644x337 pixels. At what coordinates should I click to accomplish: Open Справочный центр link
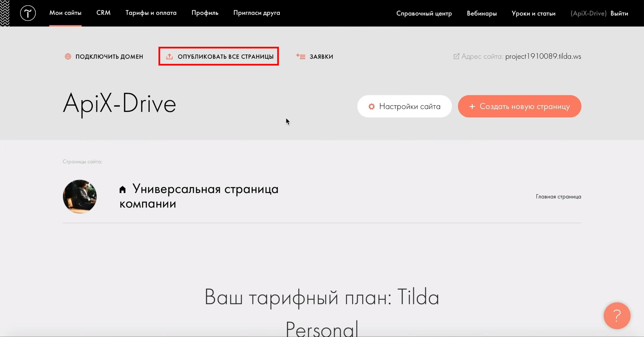click(x=424, y=13)
